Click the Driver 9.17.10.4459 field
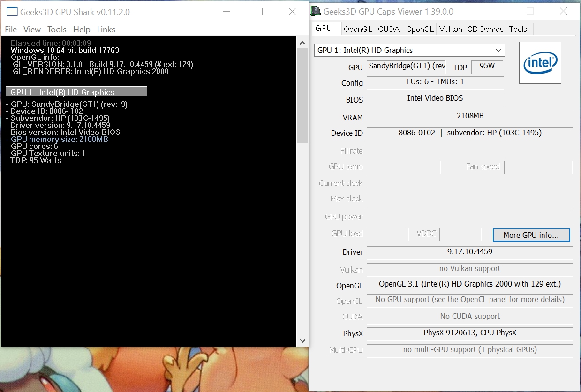Screen dimensions: 581x392 click(x=470, y=252)
